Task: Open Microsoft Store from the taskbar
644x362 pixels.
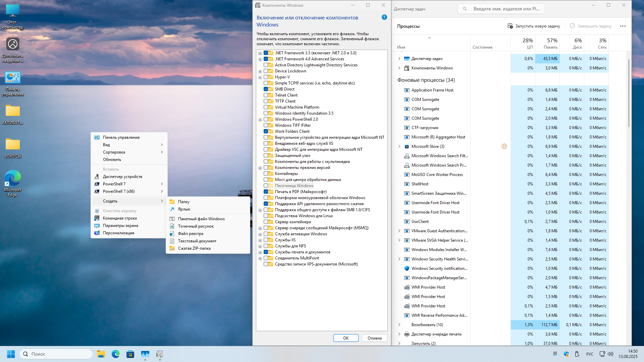Action: point(130,354)
